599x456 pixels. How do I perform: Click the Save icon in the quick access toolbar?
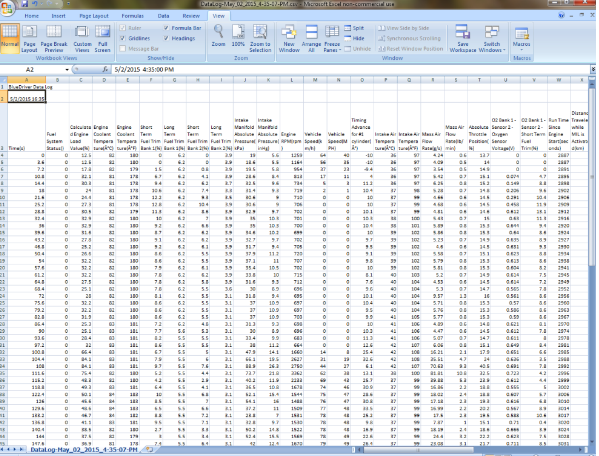24,3
